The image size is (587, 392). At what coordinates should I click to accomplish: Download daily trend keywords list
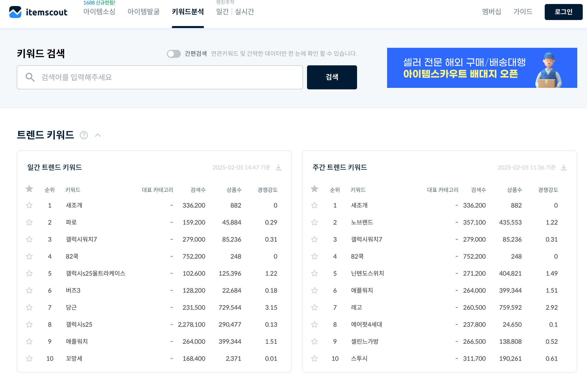pyautogui.click(x=278, y=167)
